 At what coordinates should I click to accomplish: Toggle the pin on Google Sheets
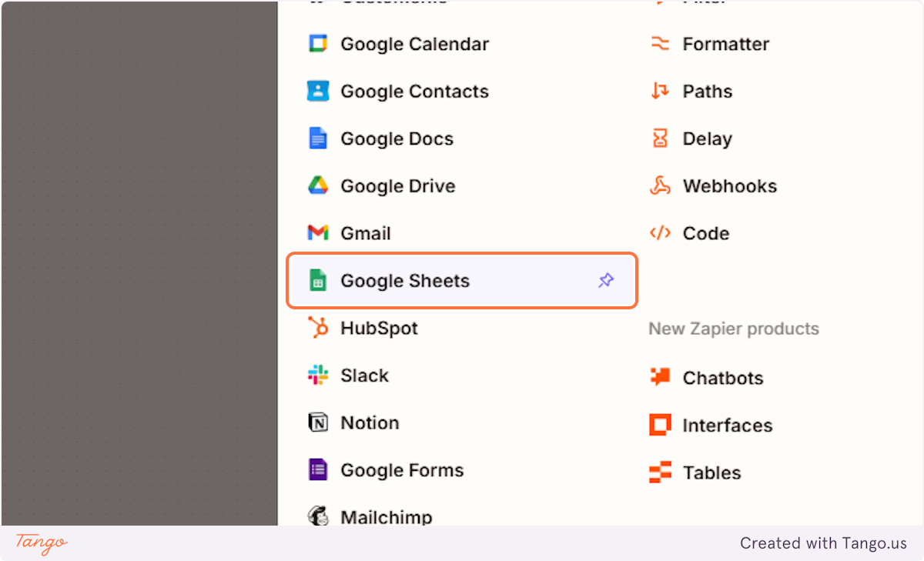click(606, 280)
